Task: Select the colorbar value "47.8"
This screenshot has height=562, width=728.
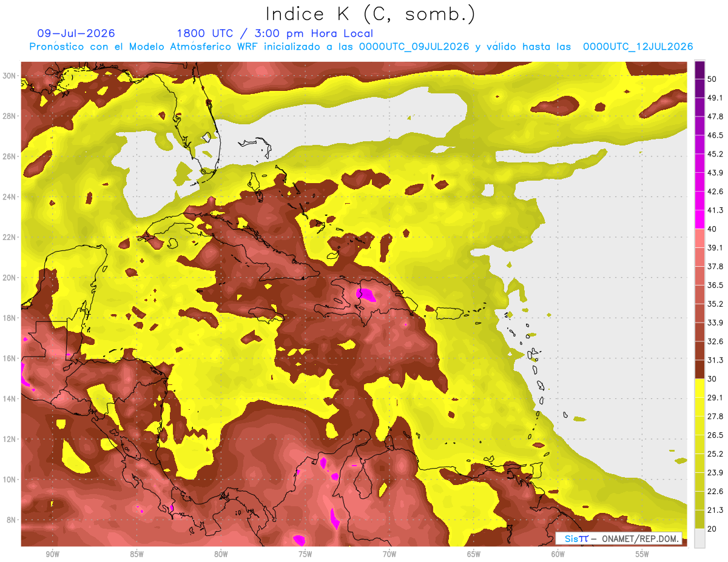Action: (x=715, y=116)
